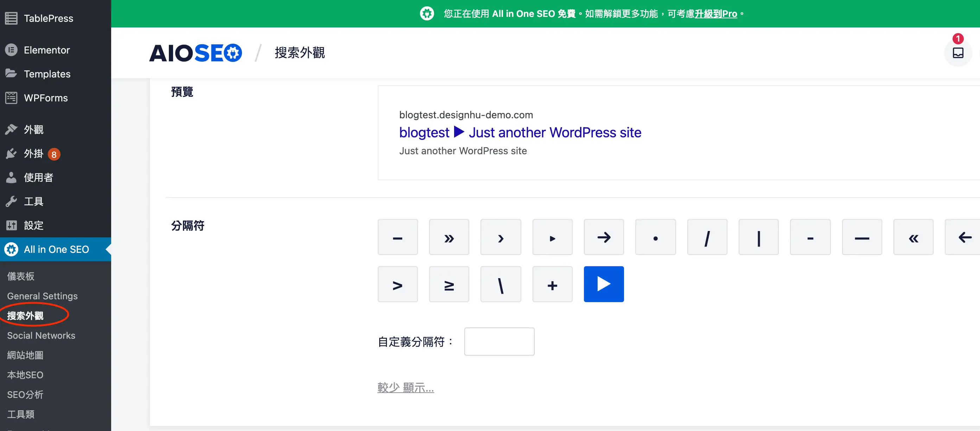The width and height of the screenshot is (980, 431).
Task: Select the plus + separator
Action: 552,284
